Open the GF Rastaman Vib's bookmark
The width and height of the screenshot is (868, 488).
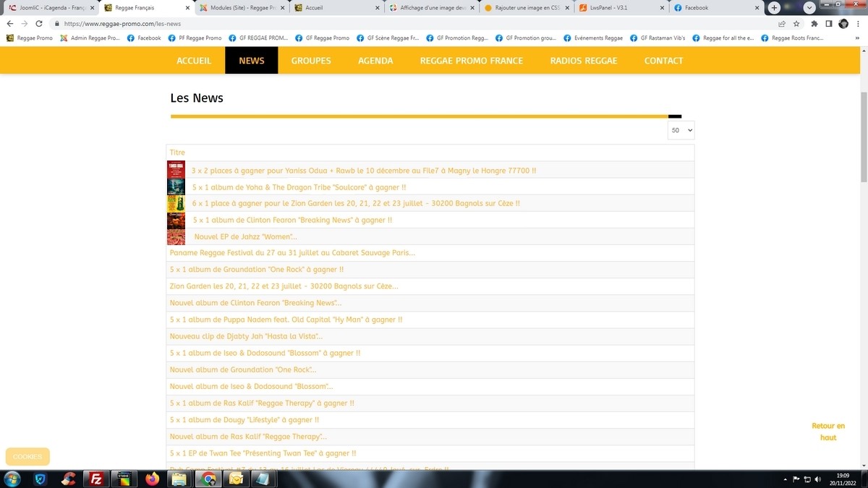[658, 38]
